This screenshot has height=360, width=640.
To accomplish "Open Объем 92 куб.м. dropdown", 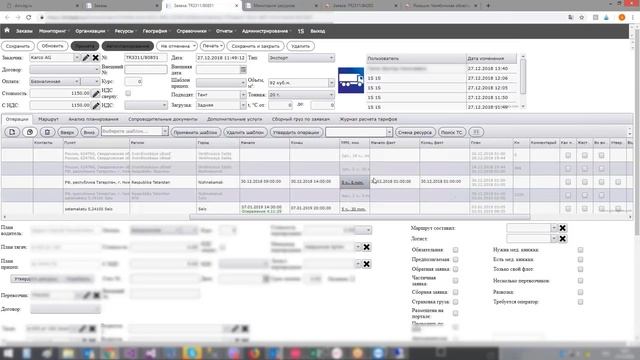I will pos(331,83).
